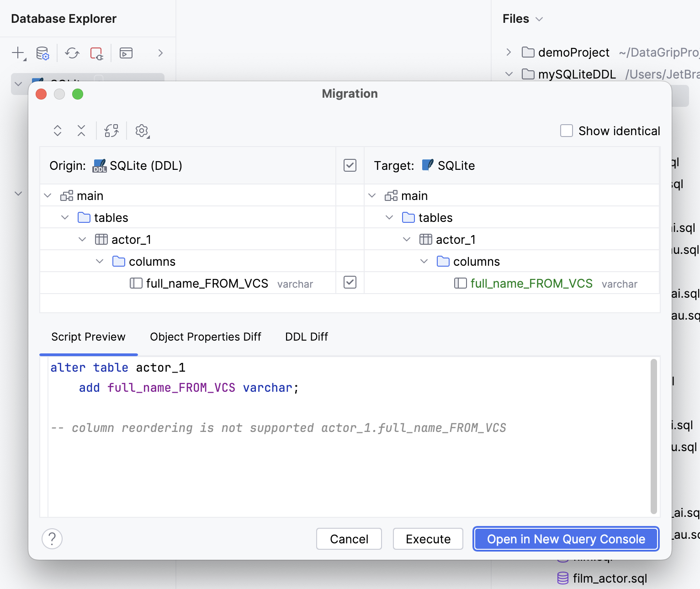This screenshot has height=589, width=700.
Task: Toggle the Origin/Target header checkbox
Action: click(x=350, y=165)
